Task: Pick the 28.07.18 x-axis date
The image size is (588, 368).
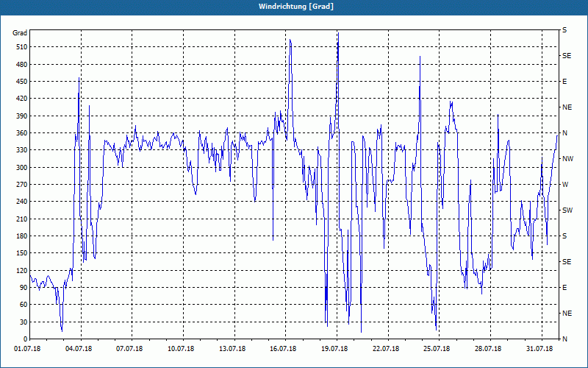Action: (x=488, y=349)
